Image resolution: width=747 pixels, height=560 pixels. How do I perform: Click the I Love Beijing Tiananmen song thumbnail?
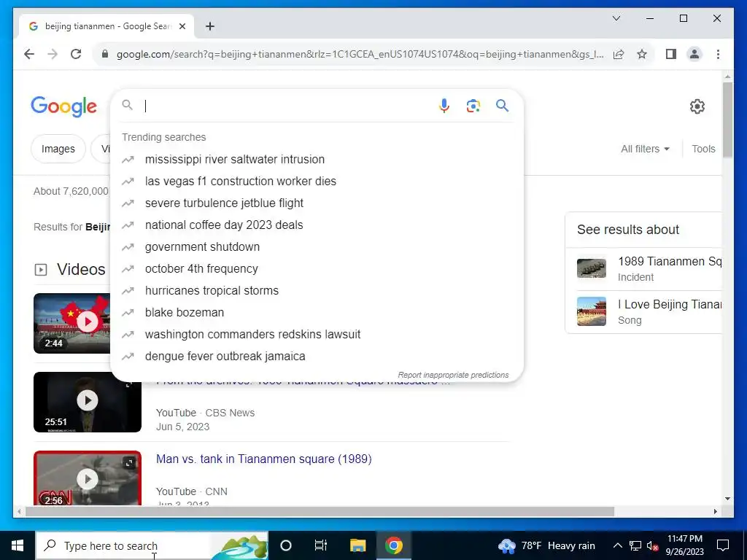click(591, 311)
